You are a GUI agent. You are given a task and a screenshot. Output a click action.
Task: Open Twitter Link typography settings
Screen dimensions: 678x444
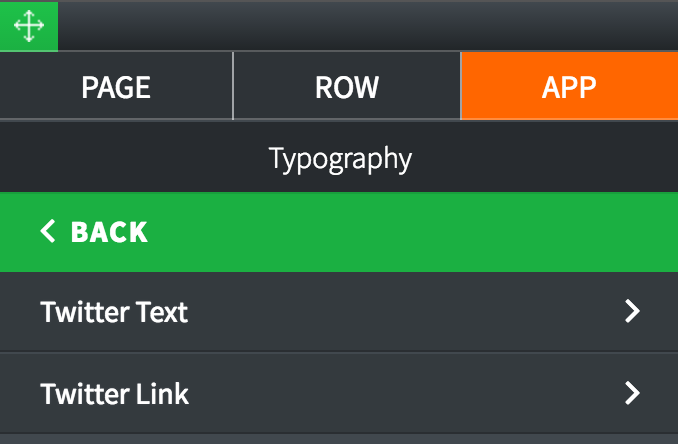pyautogui.click(x=339, y=393)
